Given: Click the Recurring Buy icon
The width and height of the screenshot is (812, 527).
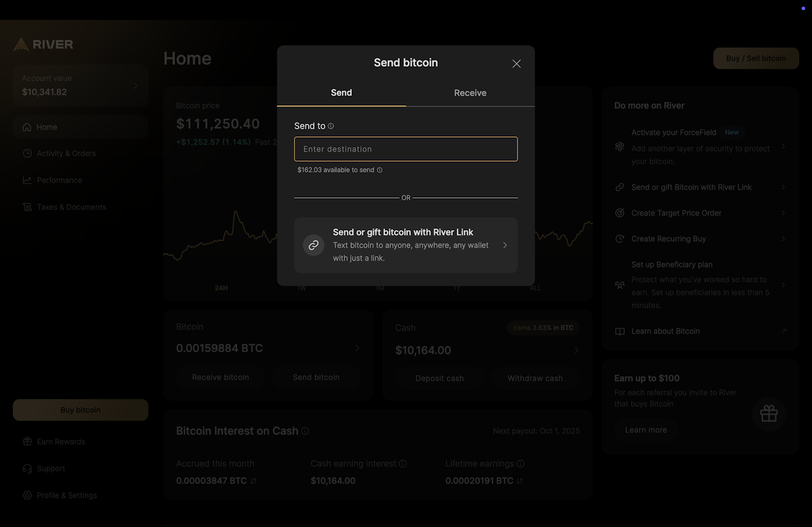Looking at the screenshot, I should (x=620, y=239).
